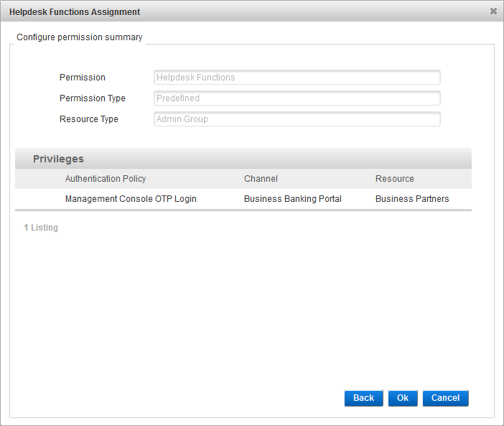Click the Permission field showing Helpdesk Functions
This screenshot has height=426, width=504.
297,78
